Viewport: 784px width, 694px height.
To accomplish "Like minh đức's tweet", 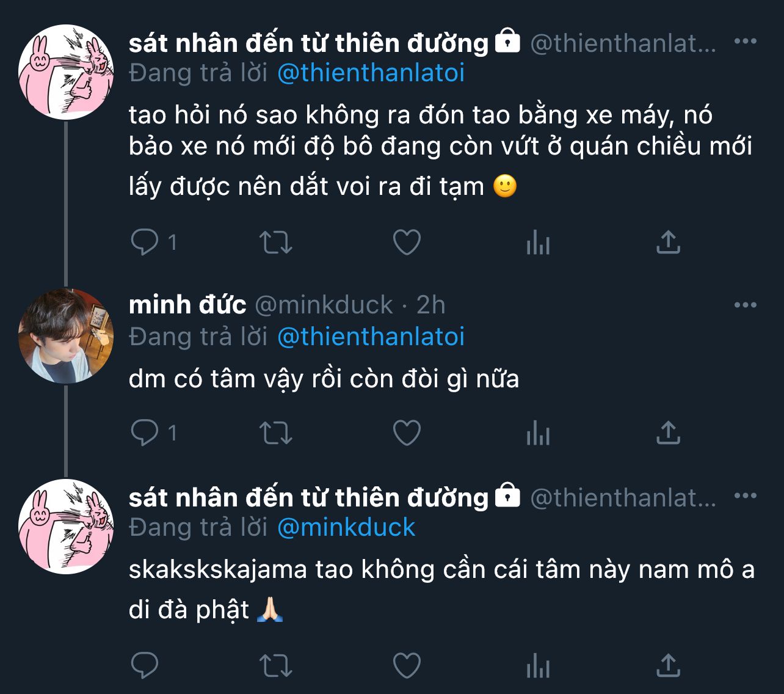I will click(x=407, y=433).
